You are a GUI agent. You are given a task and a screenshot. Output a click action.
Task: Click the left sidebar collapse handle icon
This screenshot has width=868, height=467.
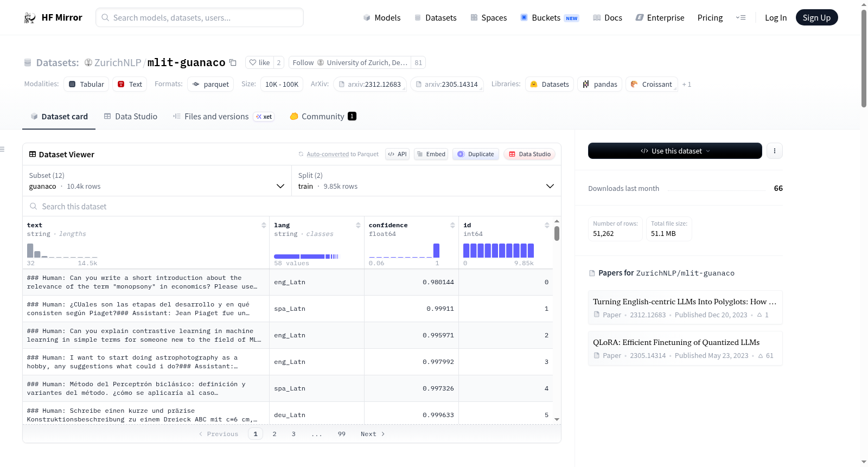click(2, 149)
